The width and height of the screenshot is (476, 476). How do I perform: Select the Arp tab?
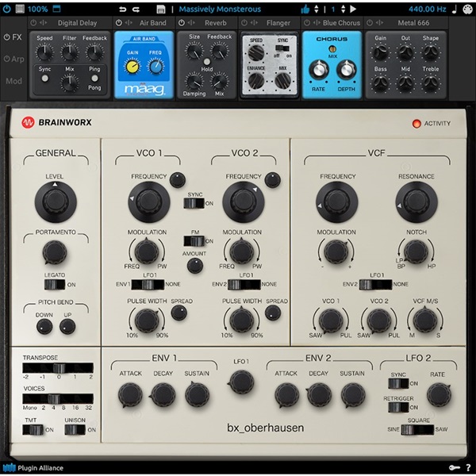coord(13,59)
